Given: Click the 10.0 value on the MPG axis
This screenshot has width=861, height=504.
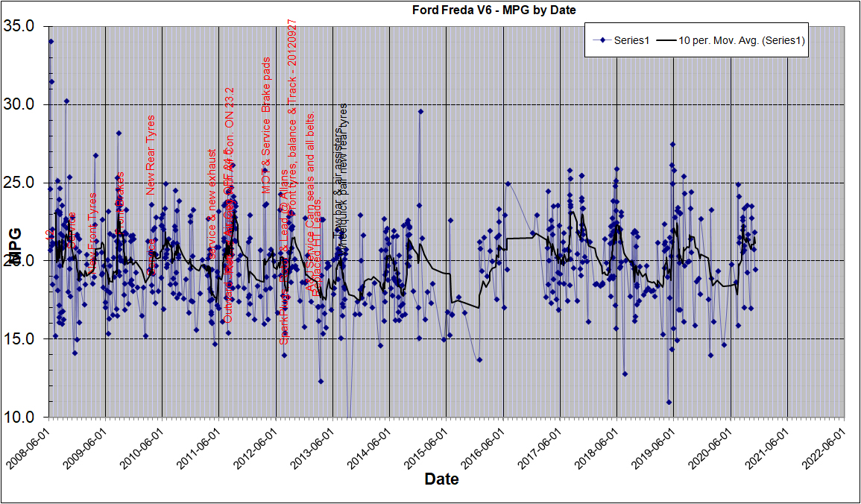Looking at the screenshot, I should click(20, 417).
